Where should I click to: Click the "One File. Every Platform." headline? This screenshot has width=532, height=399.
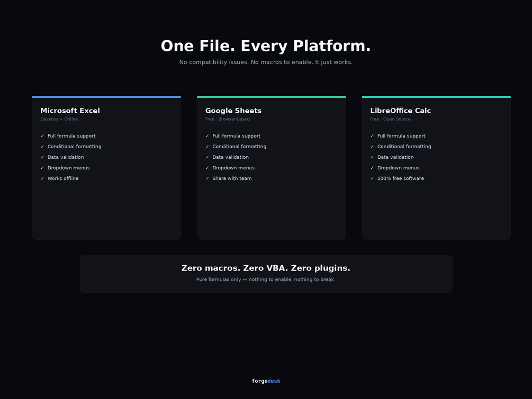click(266, 46)
